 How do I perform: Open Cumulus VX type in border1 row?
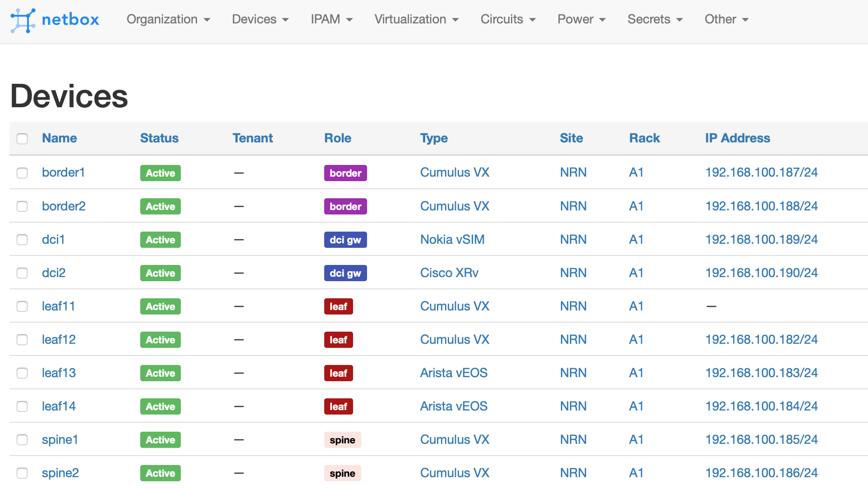[x=455, y=173]
